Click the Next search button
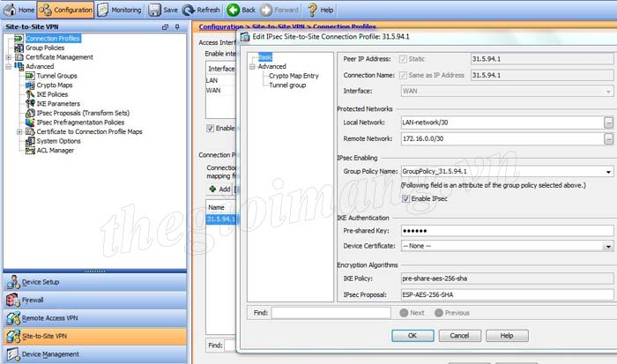Screen dimensions: 617x364 pyautogui.click(x=412, y=313)
